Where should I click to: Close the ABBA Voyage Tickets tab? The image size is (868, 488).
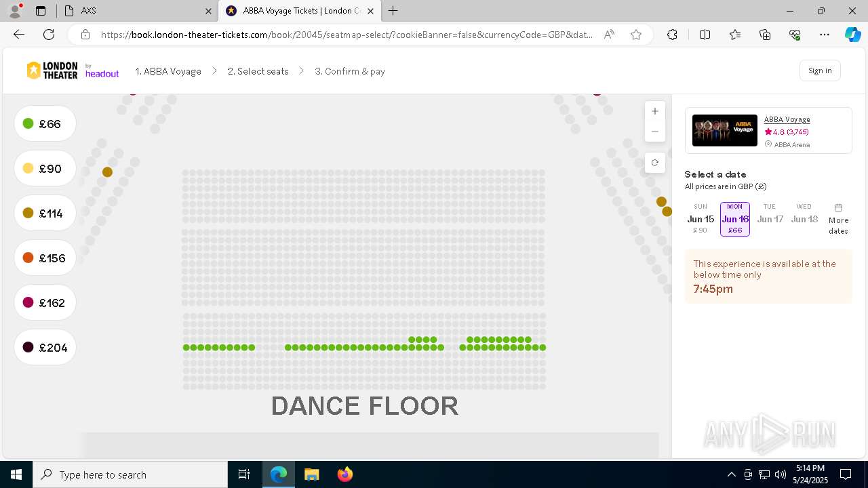click(x=370, y=11)
